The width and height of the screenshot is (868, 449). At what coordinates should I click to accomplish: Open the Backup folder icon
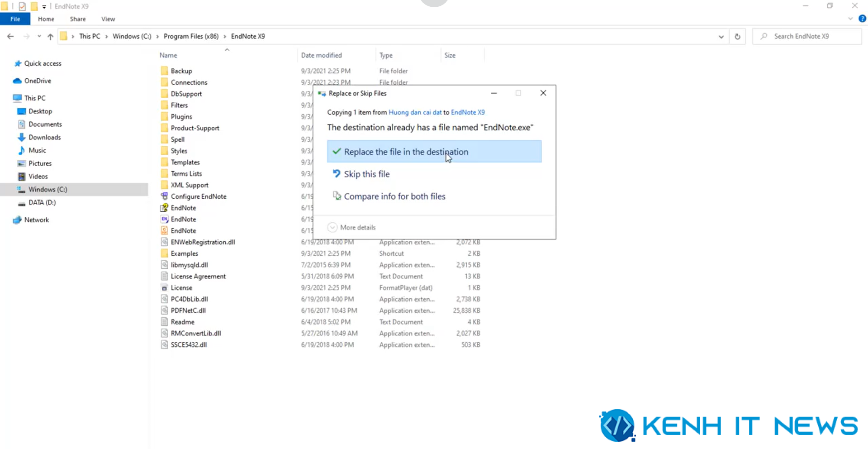pyautogui.click(x=165, y=71)
